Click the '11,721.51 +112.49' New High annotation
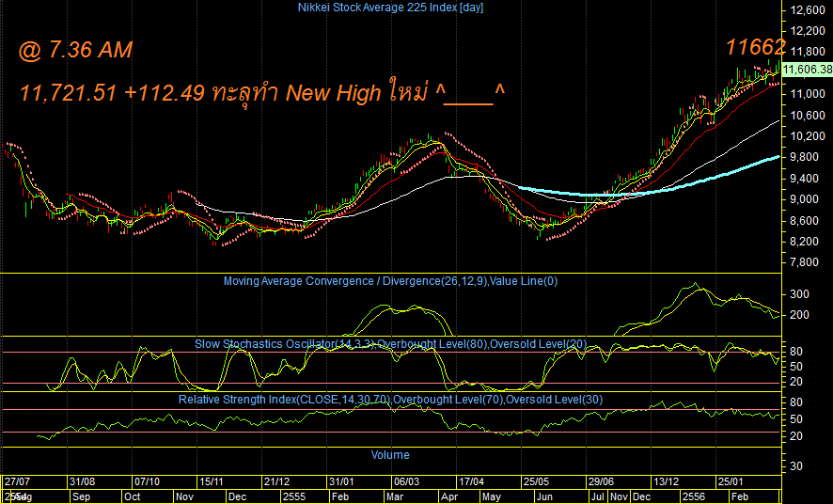Viewport: 833px width, 504px height. click(x=262, y=92)
